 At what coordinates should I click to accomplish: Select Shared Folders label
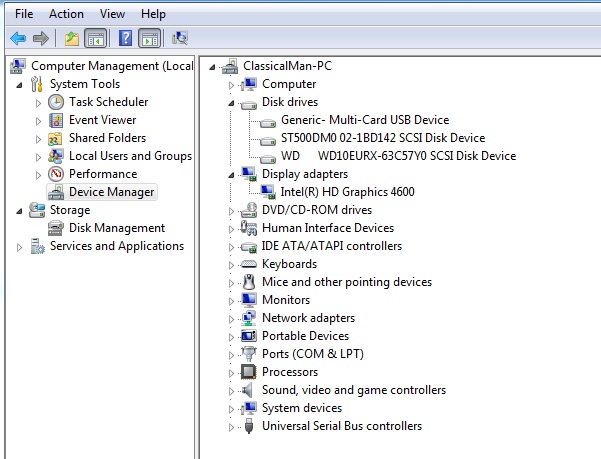pyautogui.click(x=107, y=138)
